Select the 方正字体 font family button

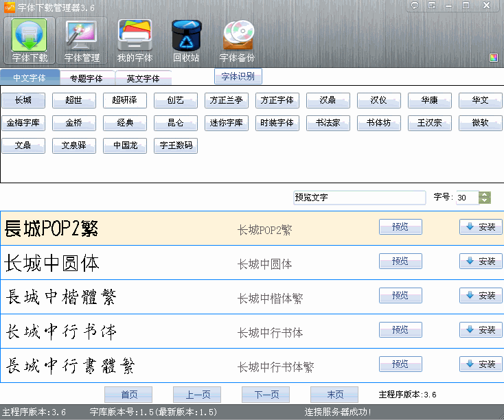(277, 100)
